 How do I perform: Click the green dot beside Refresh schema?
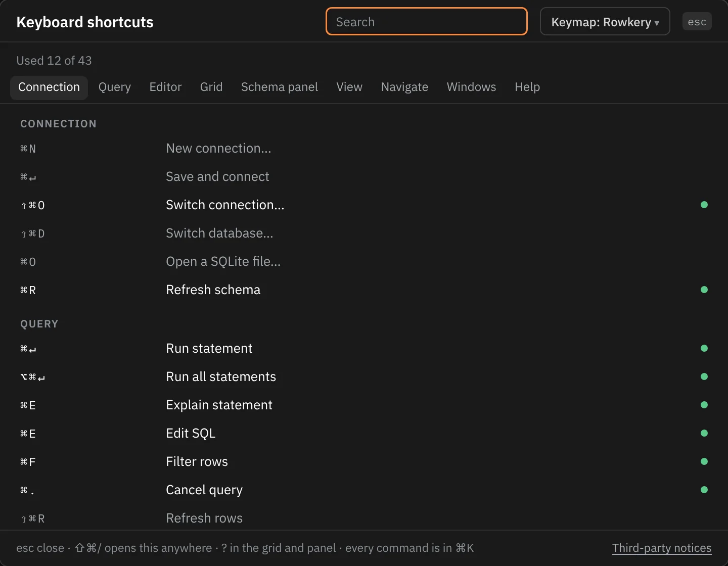click(x=704, y=290)
